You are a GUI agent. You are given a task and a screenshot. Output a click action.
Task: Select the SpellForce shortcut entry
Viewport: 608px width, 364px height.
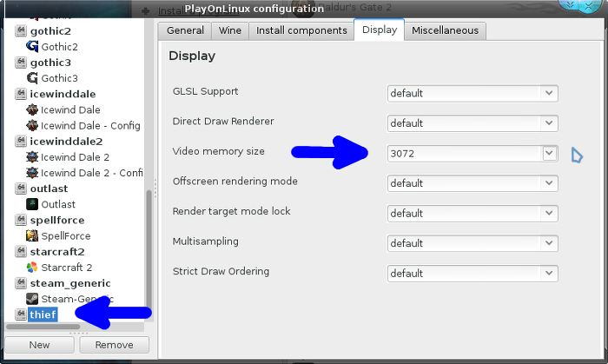(x=65, y=236)
